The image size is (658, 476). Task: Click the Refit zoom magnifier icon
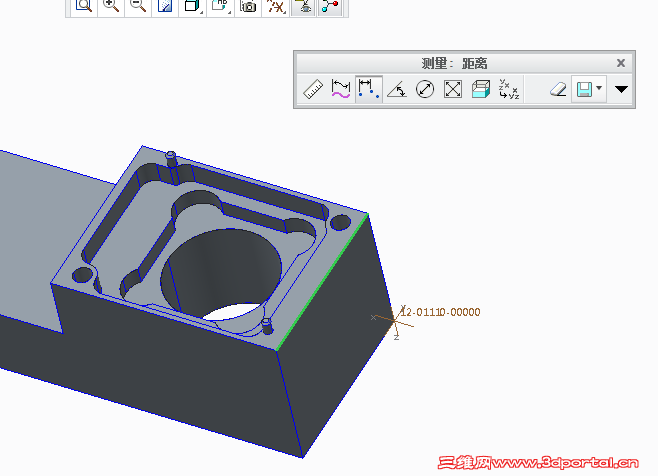(x=84, y=6)
